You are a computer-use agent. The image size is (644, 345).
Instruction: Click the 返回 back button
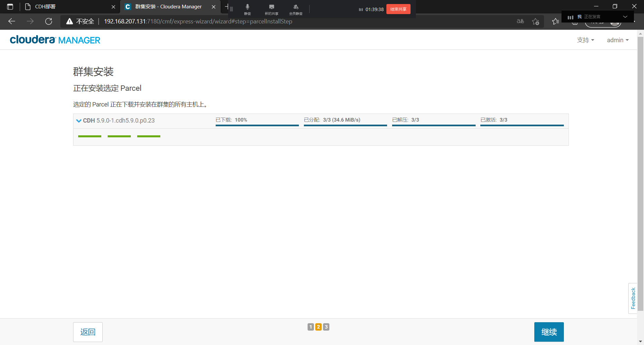(88, 332)
